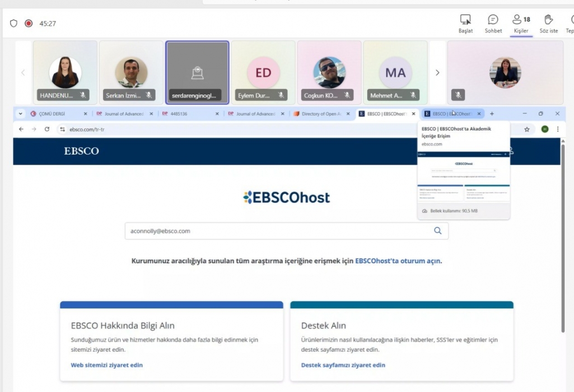Open a new browser tab with plus
The width and height of the screenshot is (574, 392).
492,114
